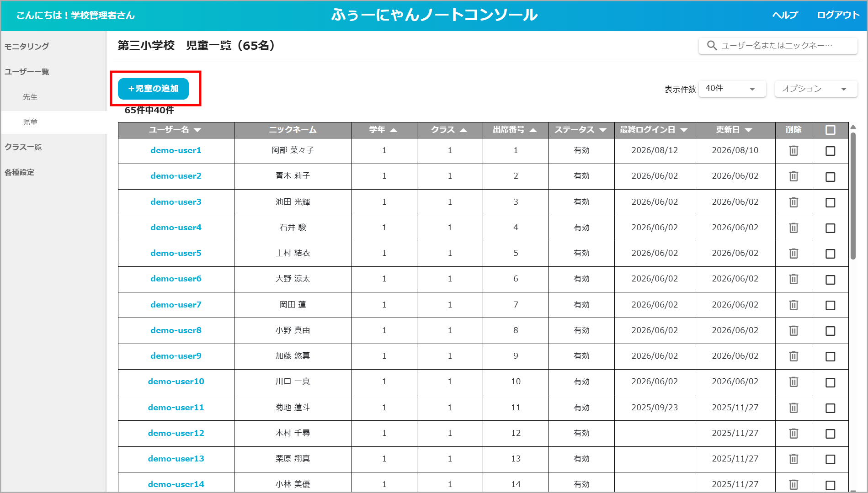Image resolution: width=868 pixels, height=493 pixels.
Task: Click trash icon for demo-user5 row
Action: [793, 253]
